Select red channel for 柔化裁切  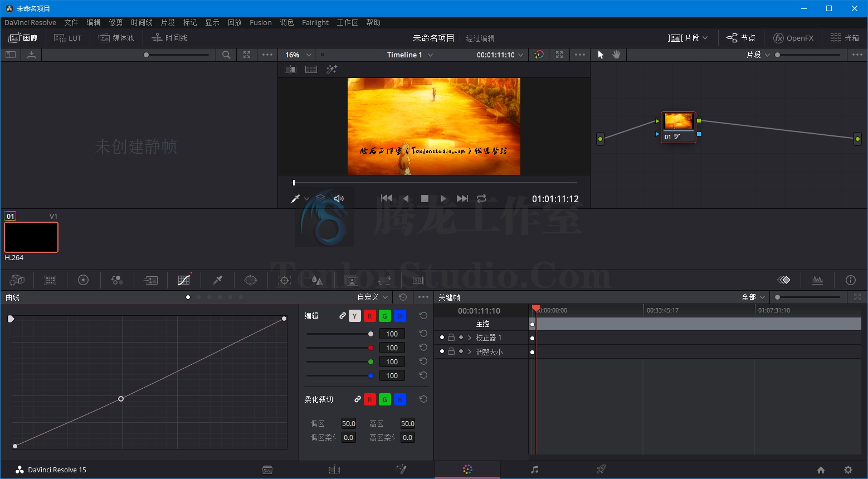(x=370, y=399)
